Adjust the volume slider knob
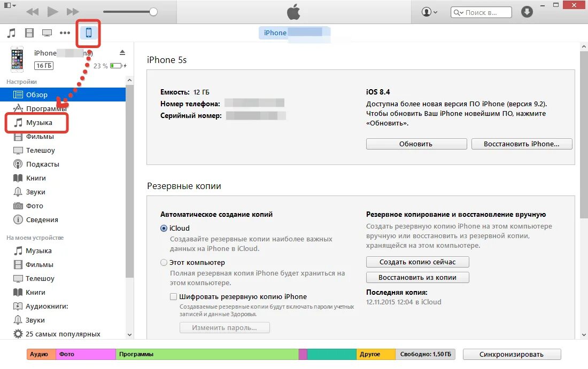 pyautogui.click(x=153, y=12)
